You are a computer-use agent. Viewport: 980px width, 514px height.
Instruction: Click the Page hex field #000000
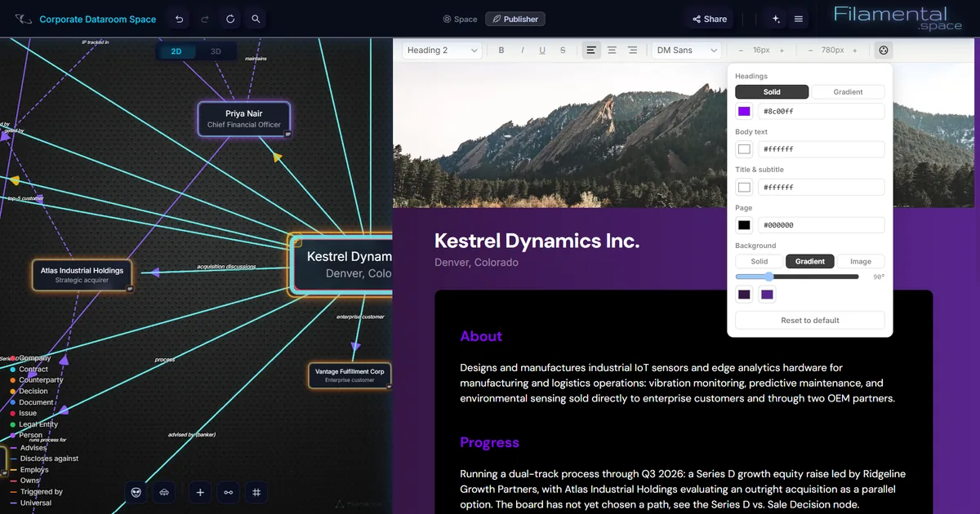coord(821,225)
